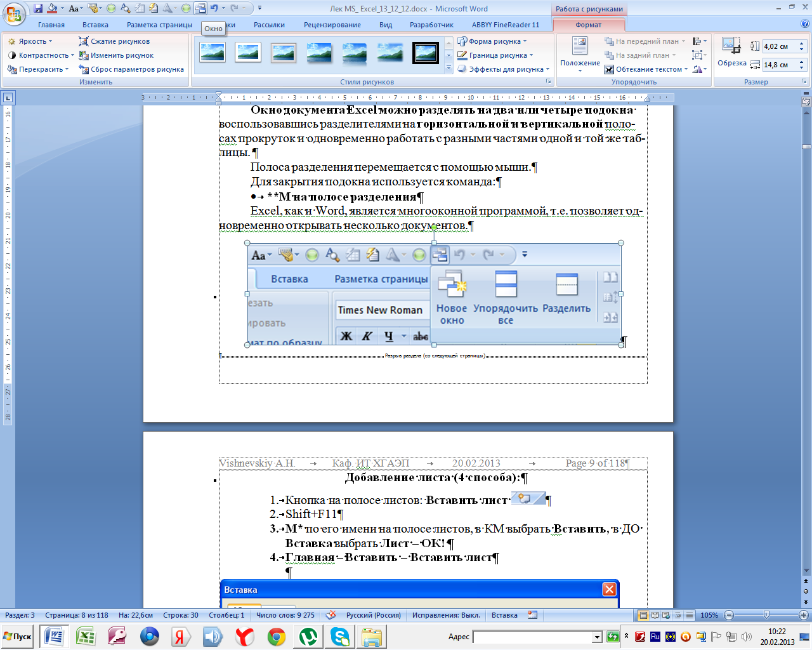Image resolution: width=812 pixels, height=650 pixels.
Task: Click the Picture Styles dialog launcher
Action: point(549,82)
